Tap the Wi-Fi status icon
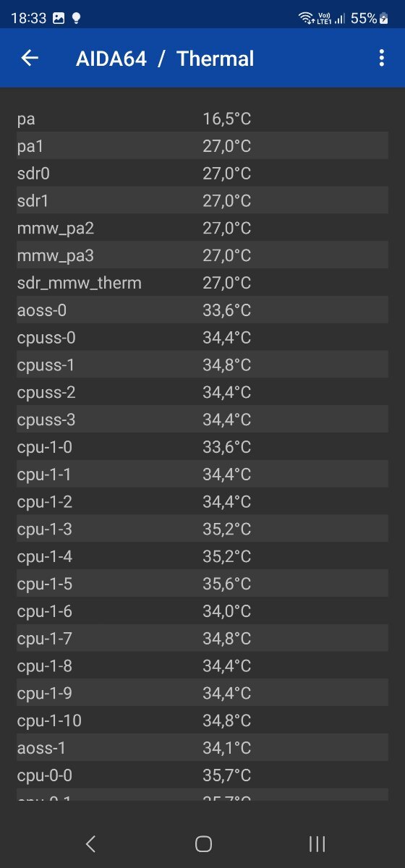Viewport: 405px width, 868px height. (x=307, y=19)
